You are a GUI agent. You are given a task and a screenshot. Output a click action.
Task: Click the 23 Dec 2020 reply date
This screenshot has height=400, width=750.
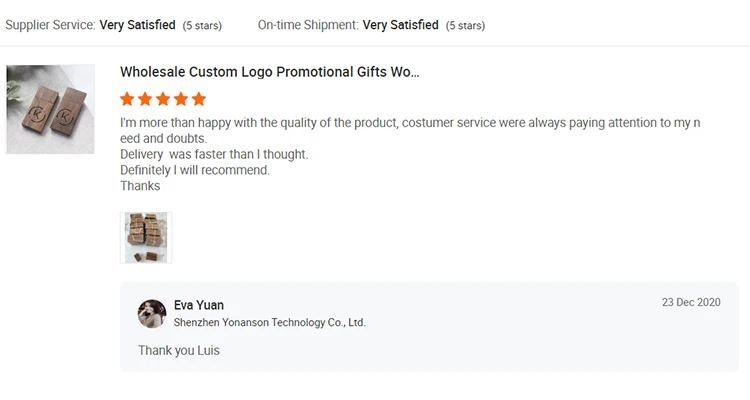(x=691, y=302)
